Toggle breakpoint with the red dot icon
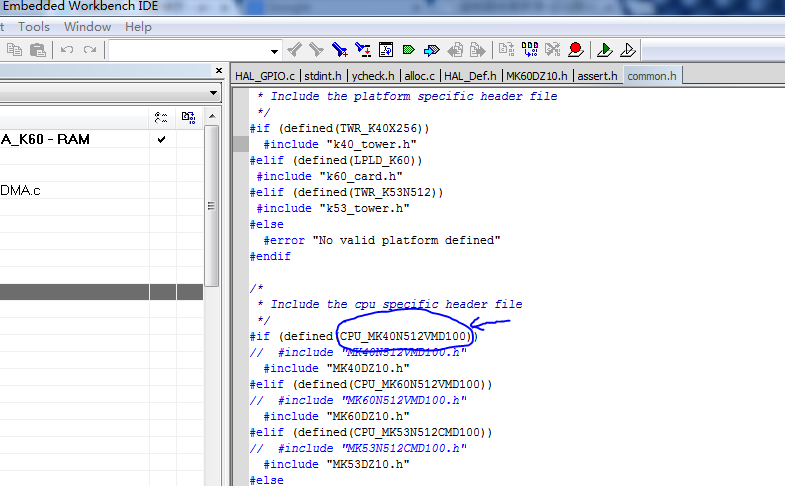Viewport: 785px width, 486px height. (x=576, y=50)
